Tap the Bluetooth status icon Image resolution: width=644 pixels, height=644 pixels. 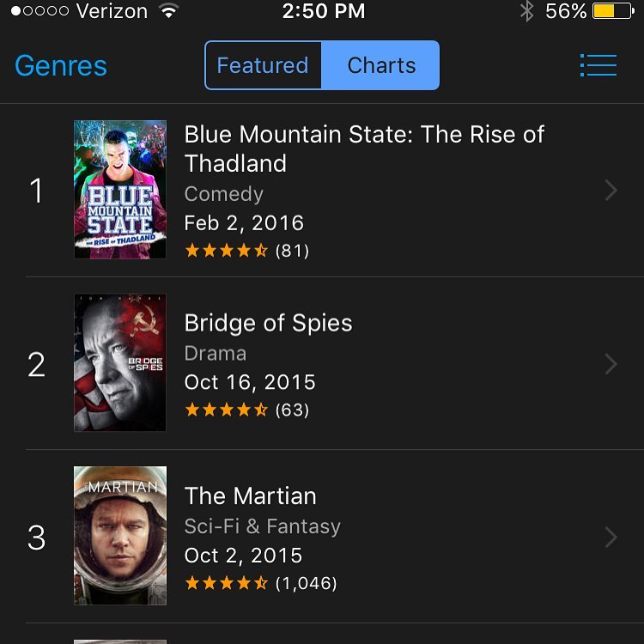point(526,12)
